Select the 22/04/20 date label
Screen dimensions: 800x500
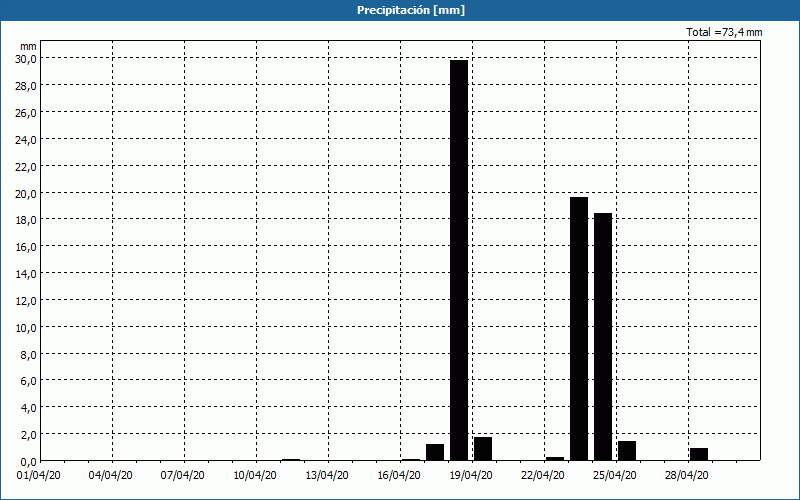point(542,476)
